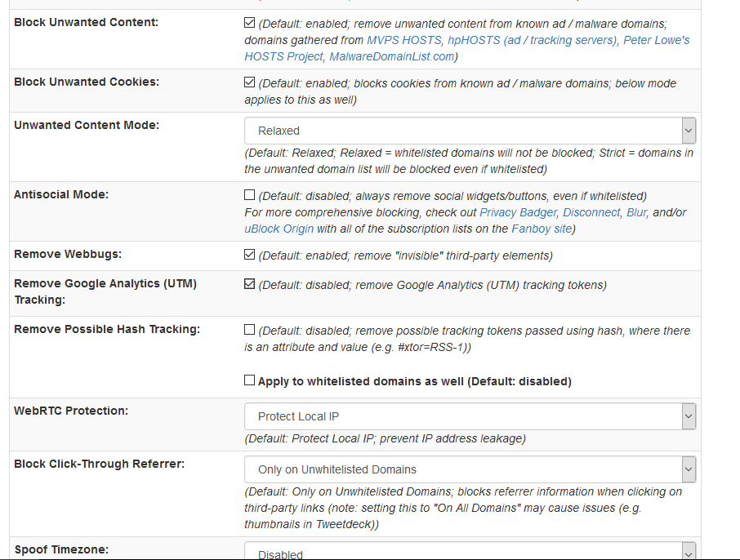Click the MalwareDomainList.com link
740x560 pixels.
(x=391, y=56)
